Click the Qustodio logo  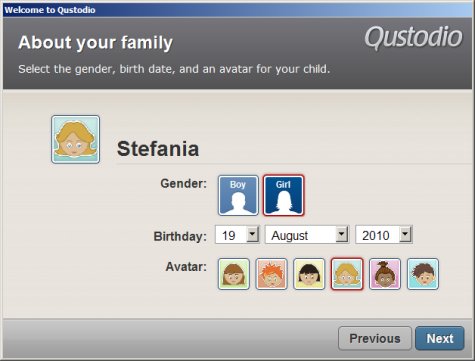413,37
